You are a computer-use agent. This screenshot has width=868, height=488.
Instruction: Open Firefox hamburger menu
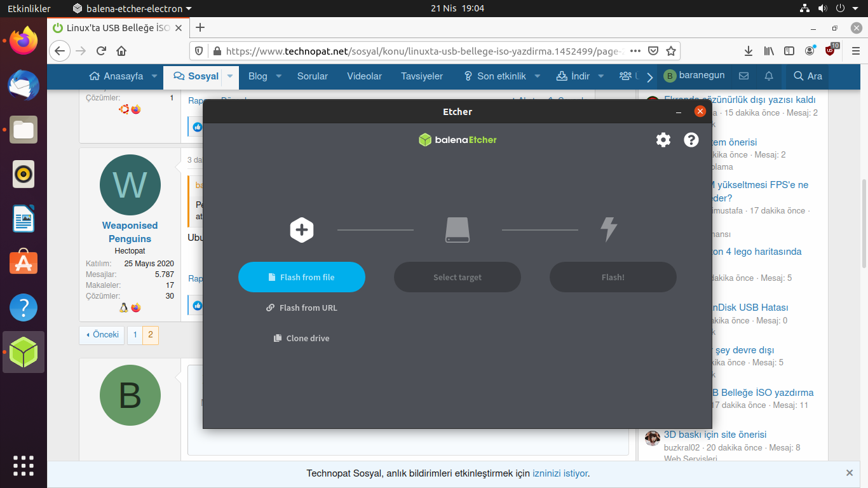click(855, 51)
